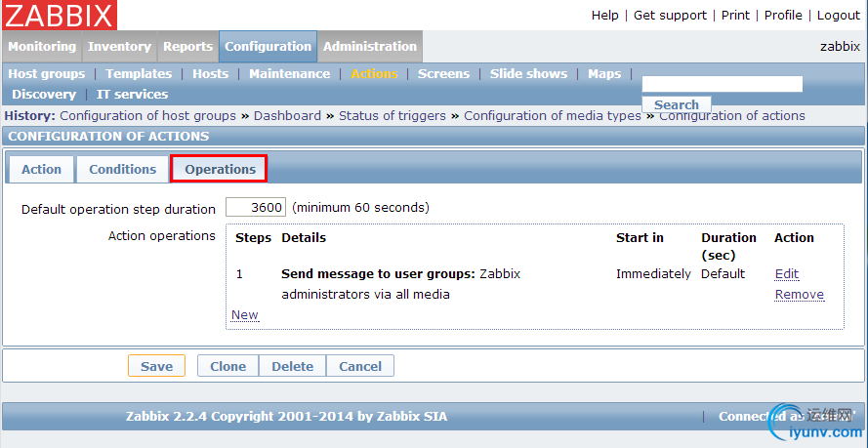
Task: Open the Reports menu
Action: [187, 47]
